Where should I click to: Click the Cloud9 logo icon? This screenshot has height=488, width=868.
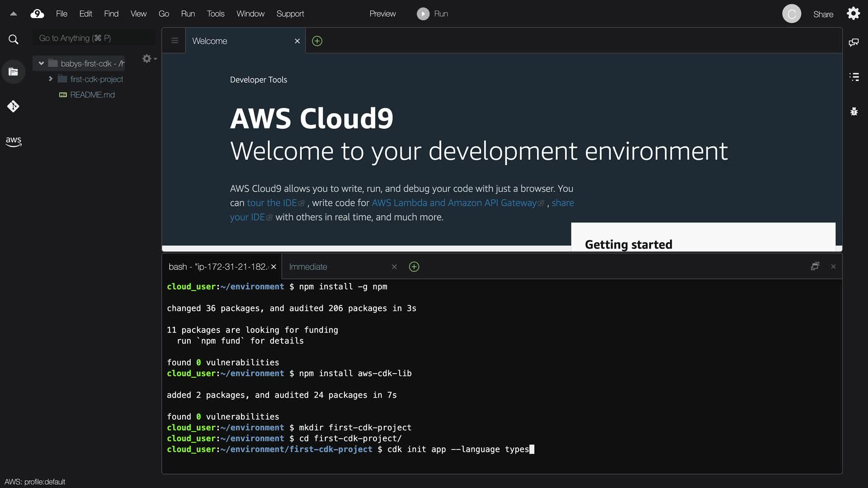tap(37, 14)
